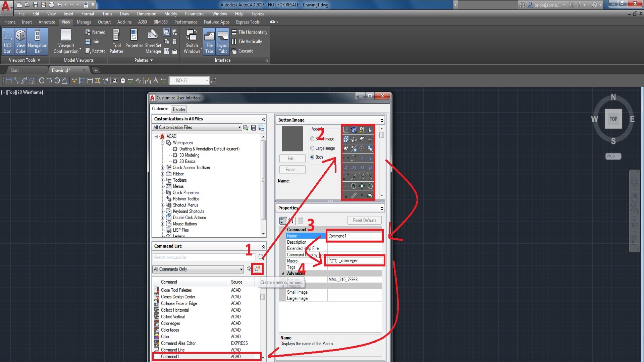The width and height of the screenshot is (644, 362).
Task: Select the Radius dimension tool
Action: [42, 80]
